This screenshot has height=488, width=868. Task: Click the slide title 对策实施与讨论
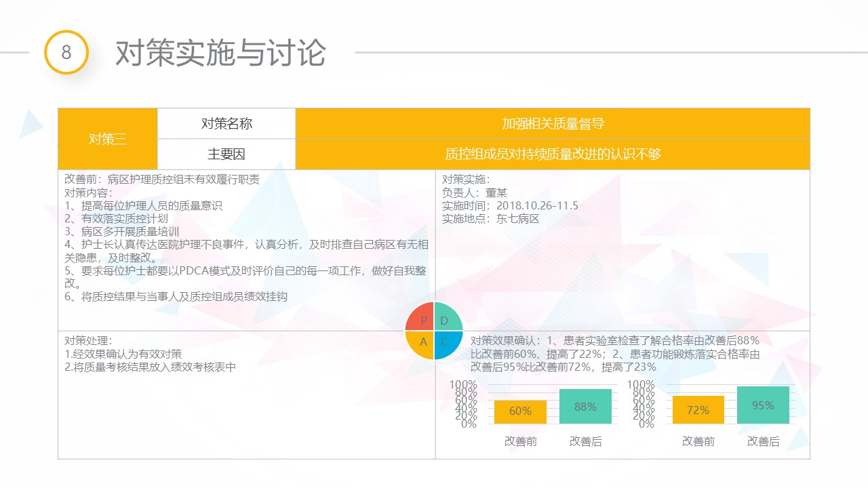tap(221, 53)
